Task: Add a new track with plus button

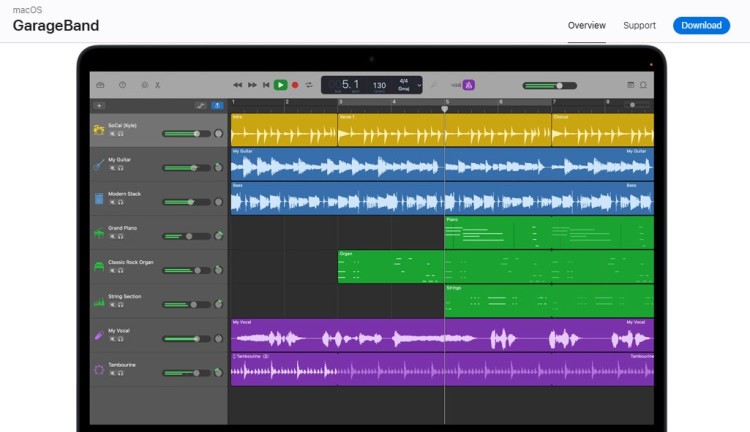Action: [99, 106]
